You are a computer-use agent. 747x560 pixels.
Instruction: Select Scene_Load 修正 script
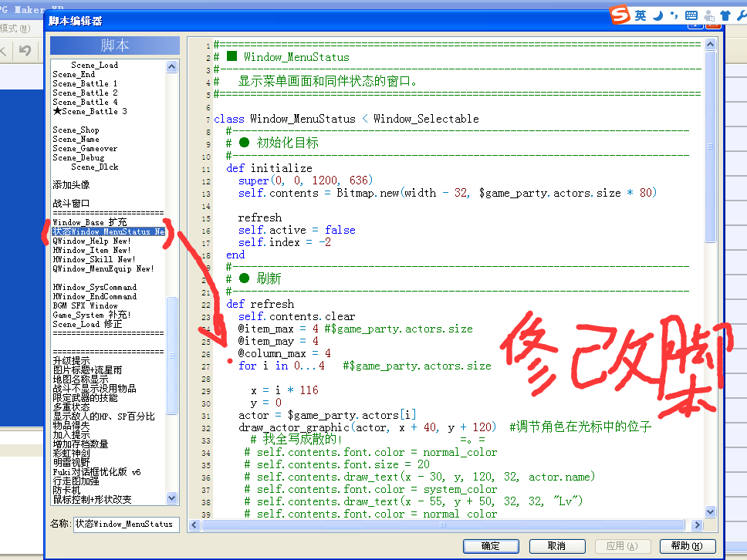tap(87, 324)
